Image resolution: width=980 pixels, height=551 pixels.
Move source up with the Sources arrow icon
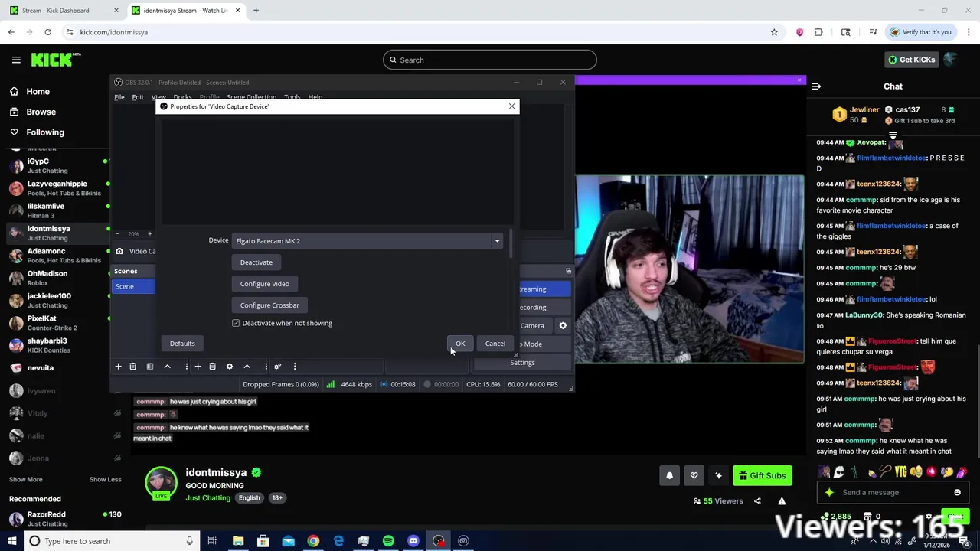tap(247, 367)
